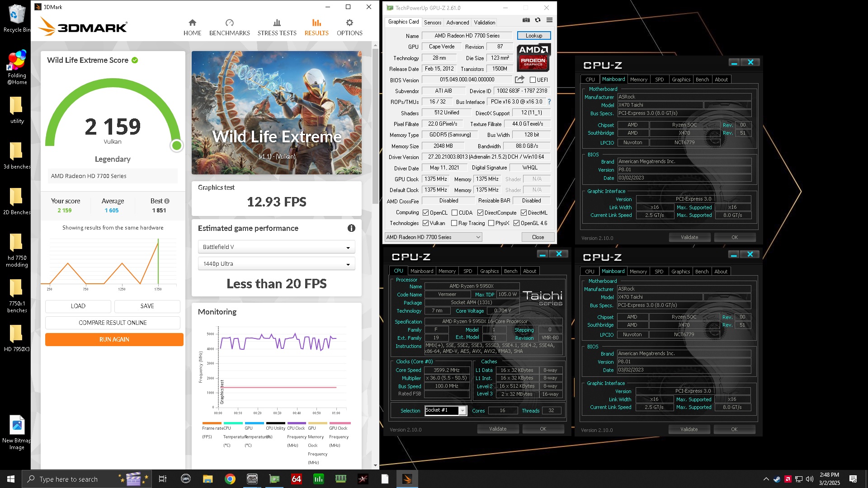Switch to the Results tab in 3DMark

[316, 28]
